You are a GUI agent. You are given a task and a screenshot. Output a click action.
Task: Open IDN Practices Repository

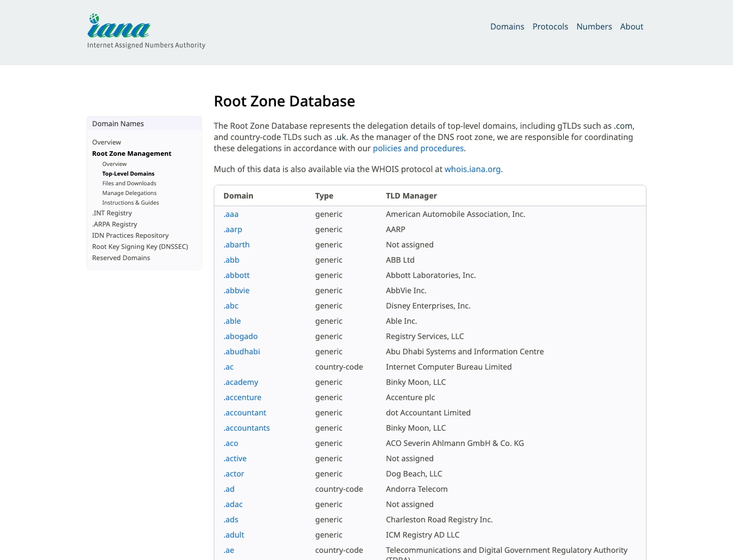point(130,235)
